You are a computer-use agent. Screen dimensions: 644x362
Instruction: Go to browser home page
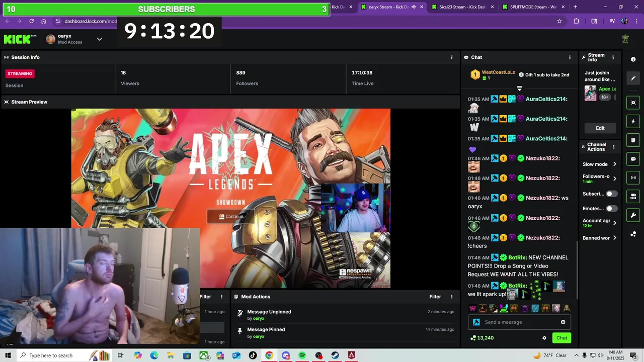pos(44,21)
